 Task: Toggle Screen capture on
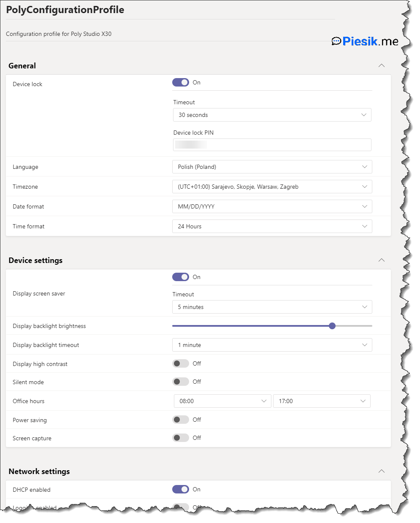point(181,438)
